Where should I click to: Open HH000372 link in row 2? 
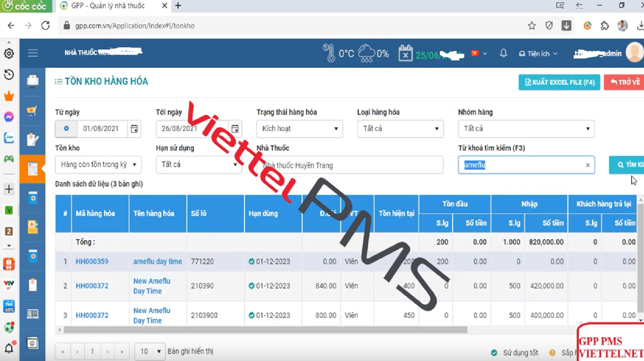[92, 286]
